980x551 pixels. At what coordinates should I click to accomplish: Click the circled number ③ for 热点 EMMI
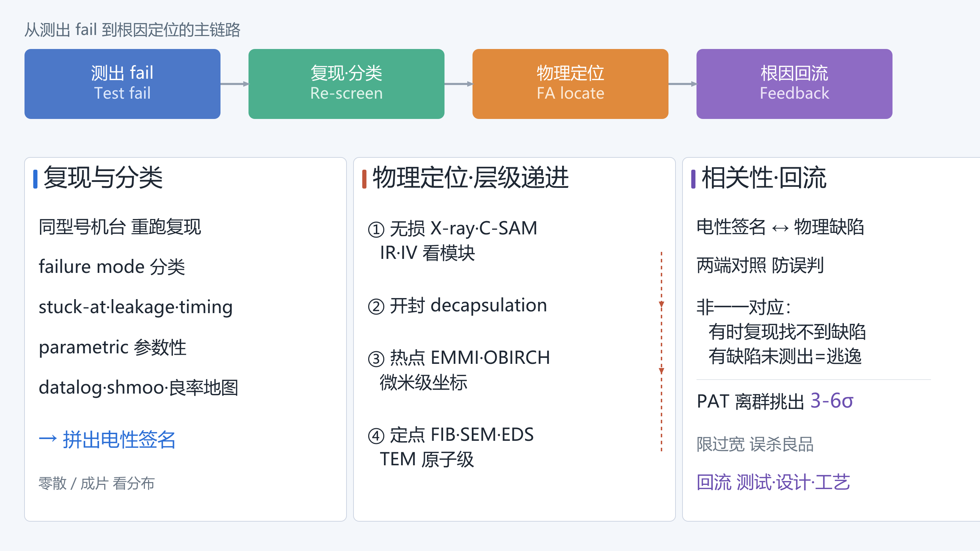tap(376, 359)
